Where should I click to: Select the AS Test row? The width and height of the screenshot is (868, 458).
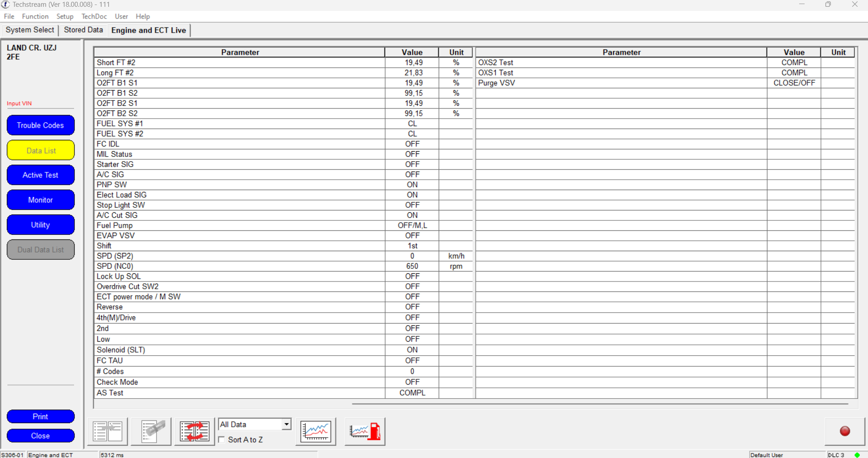283,393
